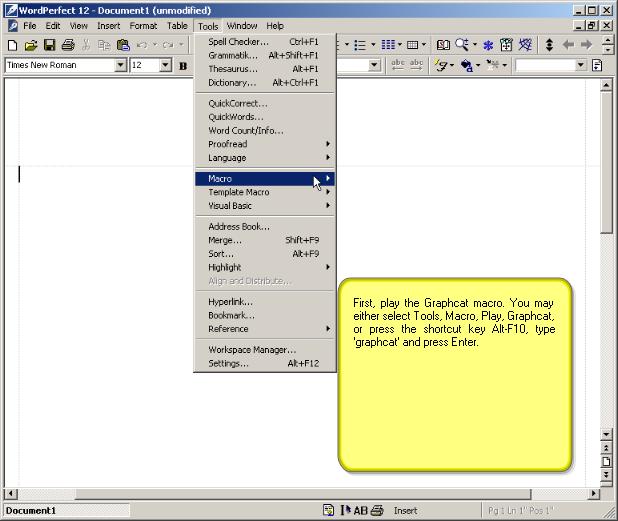Click the Forward right arrow icon

[587, 45]
